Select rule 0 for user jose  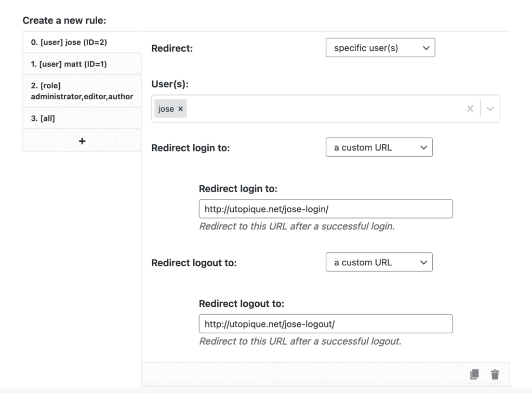tap(82, 42)
